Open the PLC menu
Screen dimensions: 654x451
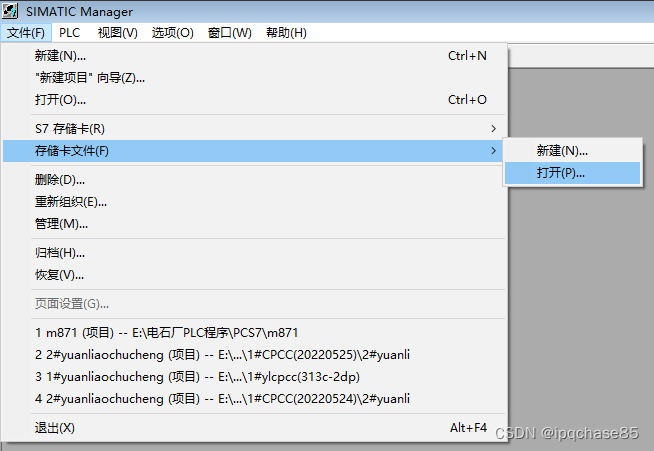pos(69,33)
